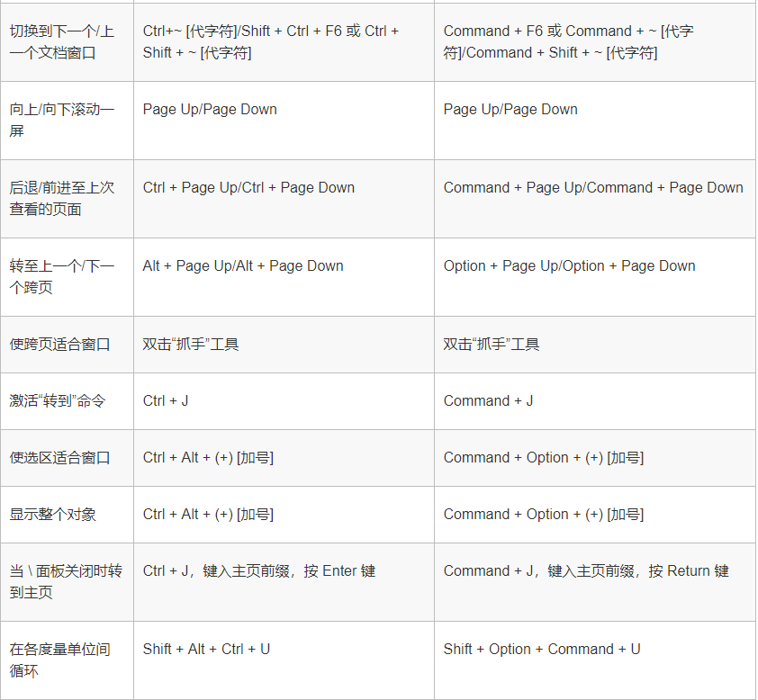This screenshot has width=758, height=700.
Task: Select the "激活“转到”命令" label cell
Action: click(x=58, y=401)
